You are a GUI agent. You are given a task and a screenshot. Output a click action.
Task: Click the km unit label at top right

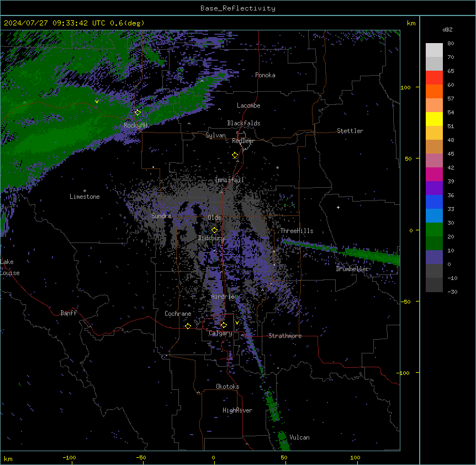tap(411, 23)
